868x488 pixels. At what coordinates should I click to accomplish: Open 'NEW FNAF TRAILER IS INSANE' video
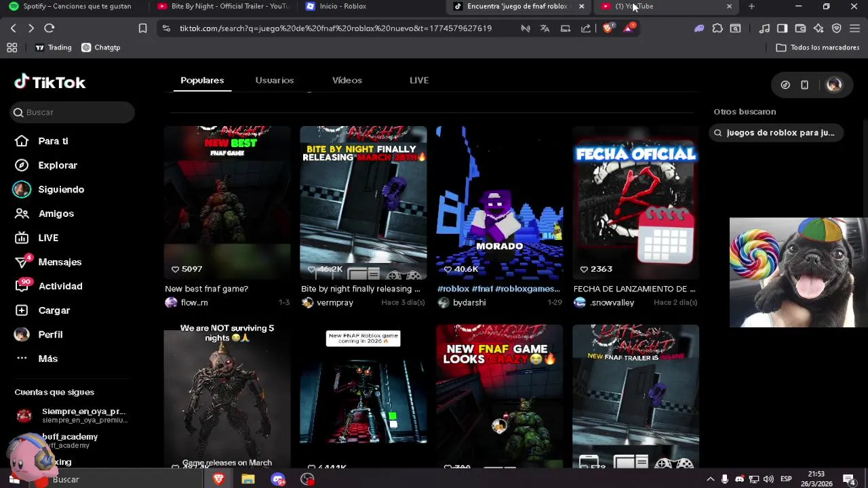pos(635,396)
